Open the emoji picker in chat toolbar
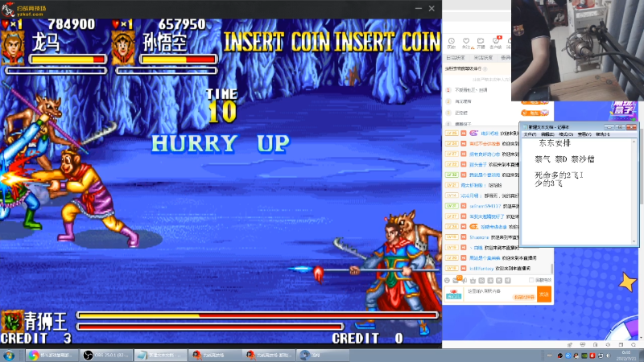Screen dimensions: 644x362 pyautogui.click(x=448, y=280)
